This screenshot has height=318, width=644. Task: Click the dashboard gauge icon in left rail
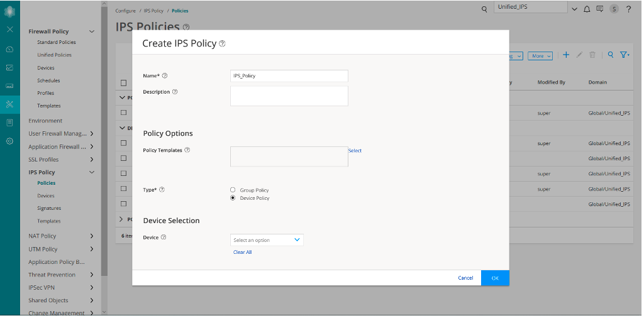click(9, 49)
